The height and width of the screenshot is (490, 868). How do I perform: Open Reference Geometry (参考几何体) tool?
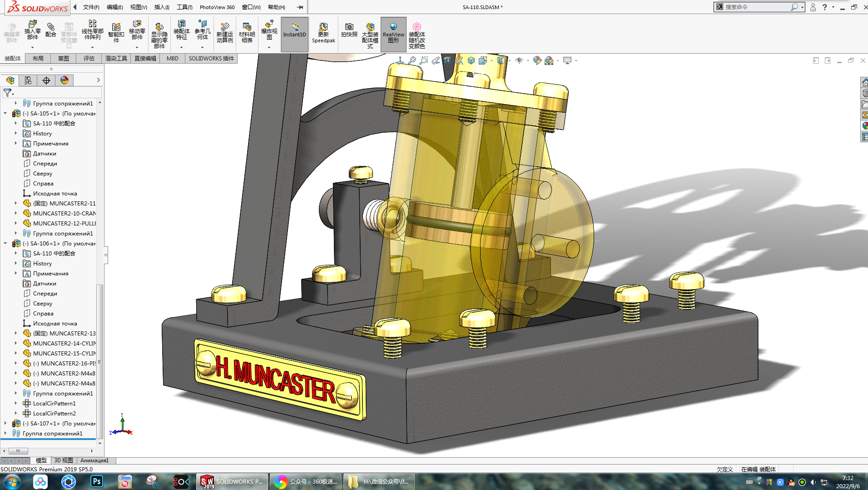click(203, 30)
